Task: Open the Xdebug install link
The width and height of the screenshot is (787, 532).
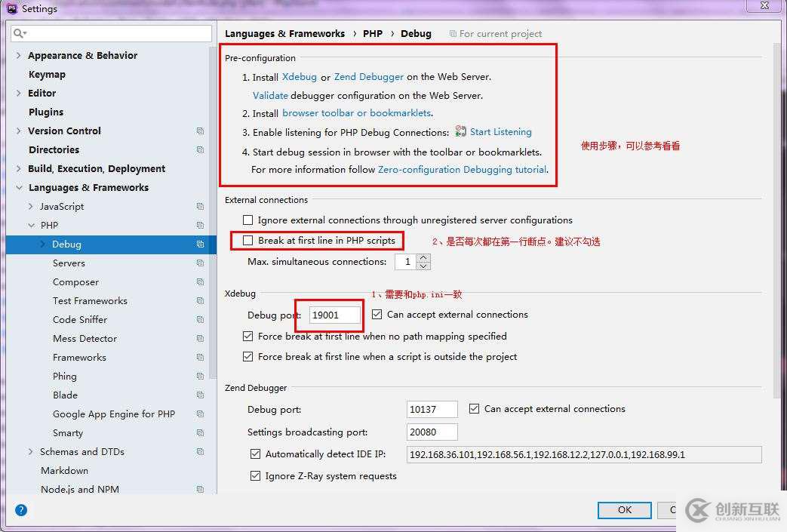Action: pyautogui.click(x=299, y=77)
